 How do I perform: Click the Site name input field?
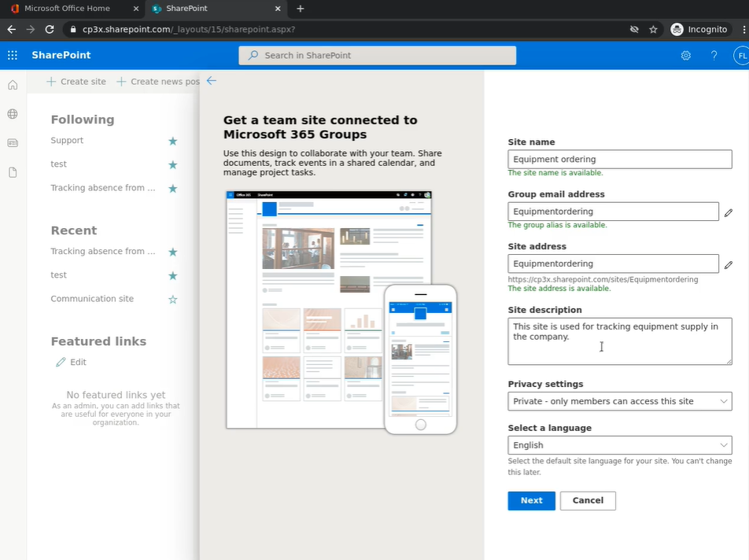(x=619, y=159)
